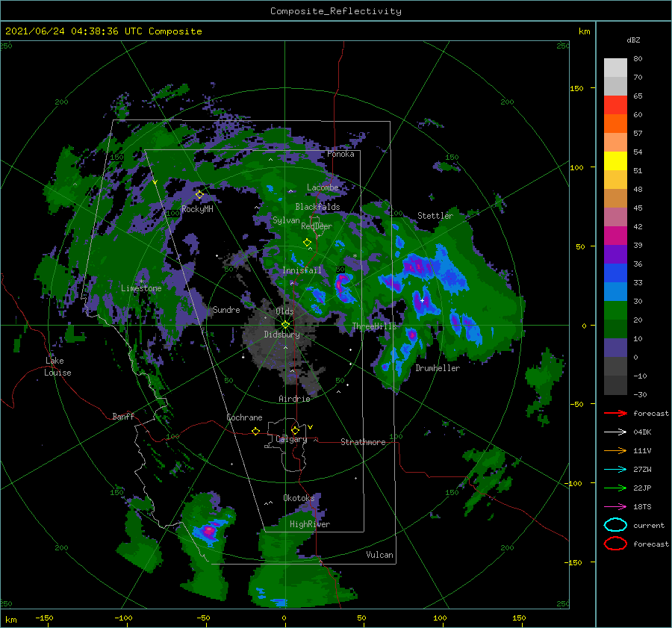The width and height of the screenshot is (672, 628).
Task: Pick the light grey 70-80 dBZ swatch
Action: pyautogui.click(x=615, y=67)
